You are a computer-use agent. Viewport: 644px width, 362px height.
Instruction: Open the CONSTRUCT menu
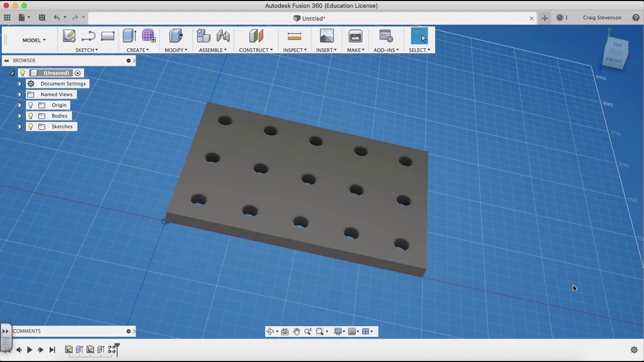click(x=256, y=50)
